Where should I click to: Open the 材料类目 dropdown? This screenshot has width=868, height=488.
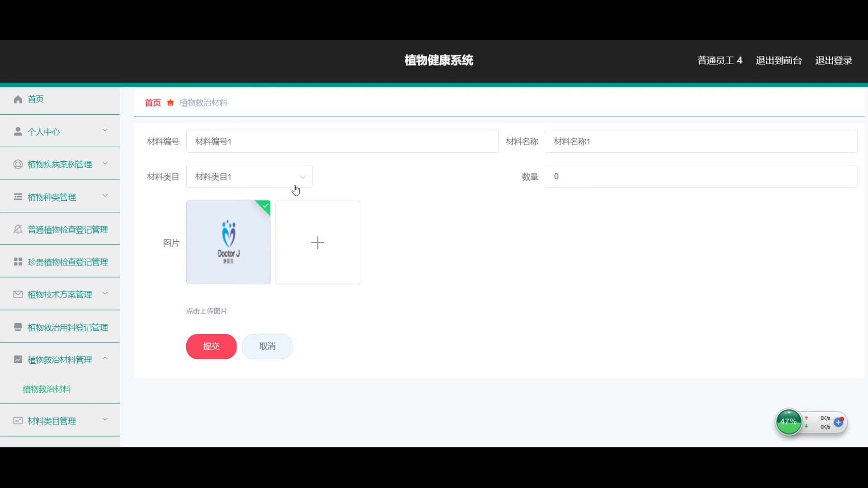click(249, 177)
